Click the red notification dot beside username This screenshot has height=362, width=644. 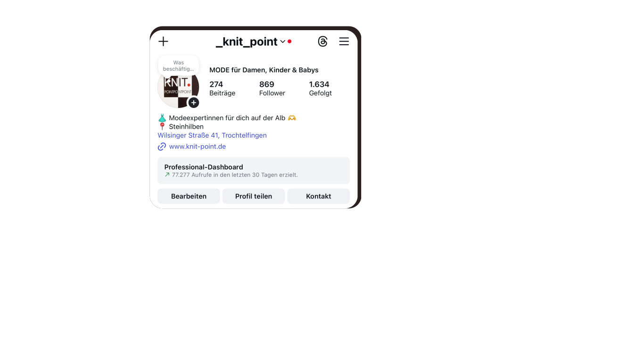point(289,41)
